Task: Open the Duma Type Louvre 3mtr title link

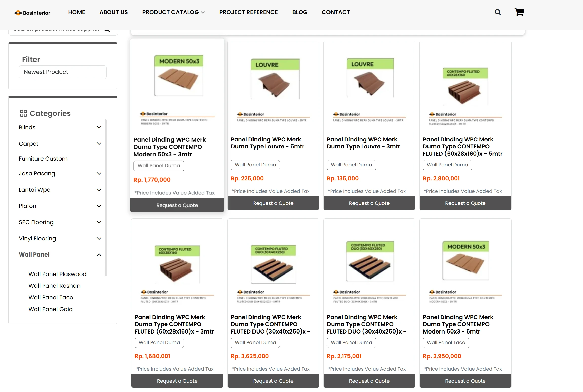Action: [x=363, y=143]
